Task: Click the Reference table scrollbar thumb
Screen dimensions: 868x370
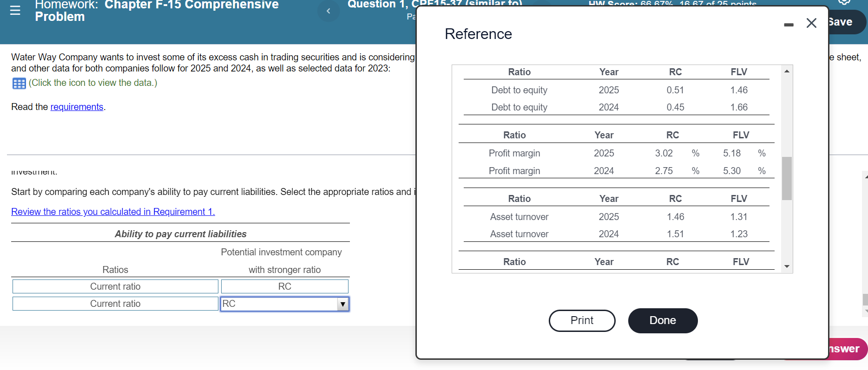Action: (x=787, y=178)
